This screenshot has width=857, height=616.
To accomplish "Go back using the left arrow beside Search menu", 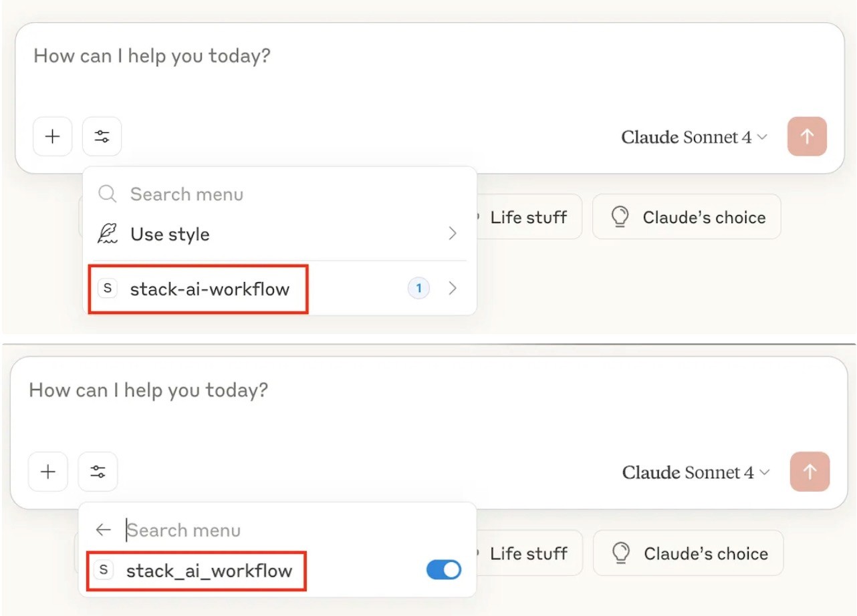I will point(103,530).
